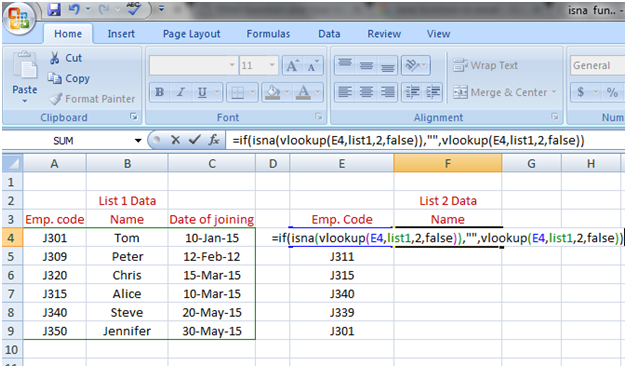Open the Page Layout tab
Image resolution: width=627 pixels, height=374 pixels.
pyautogui.click(x=192, y=34)
